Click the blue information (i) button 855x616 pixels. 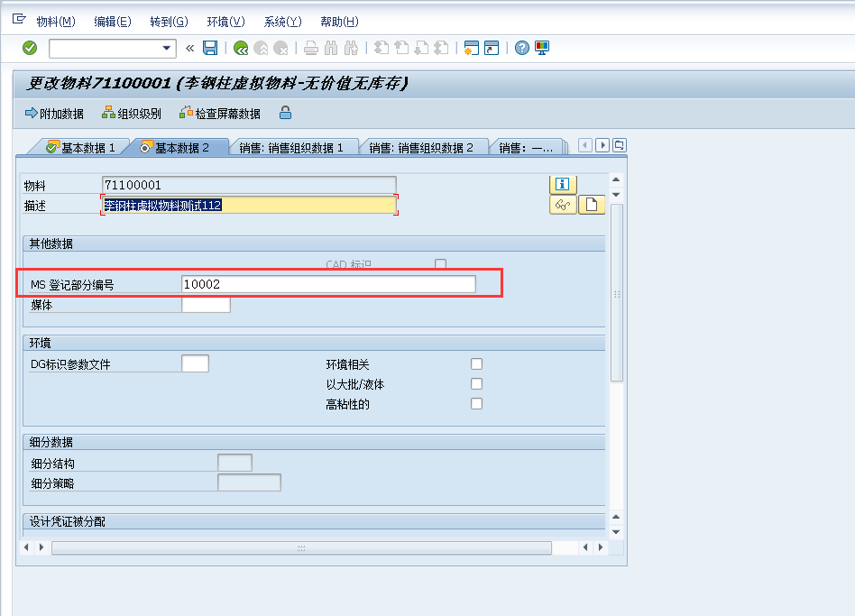[562, 184]
